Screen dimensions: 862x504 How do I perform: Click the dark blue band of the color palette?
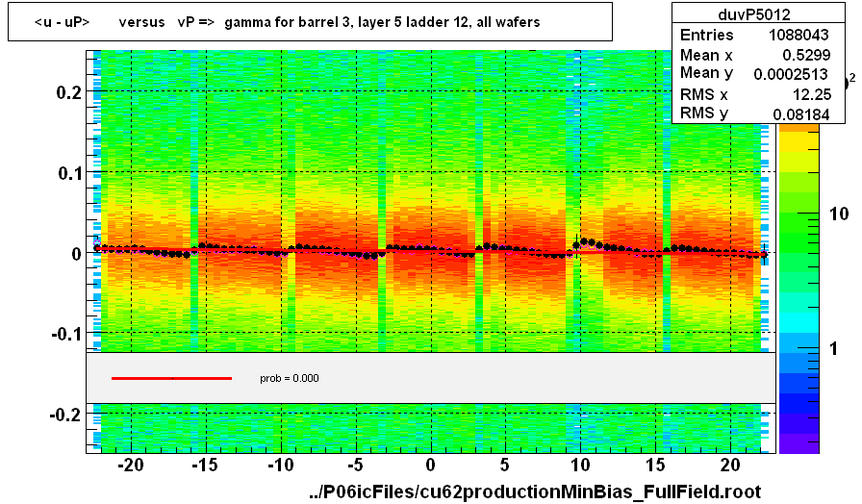click(x=799, y=403)
